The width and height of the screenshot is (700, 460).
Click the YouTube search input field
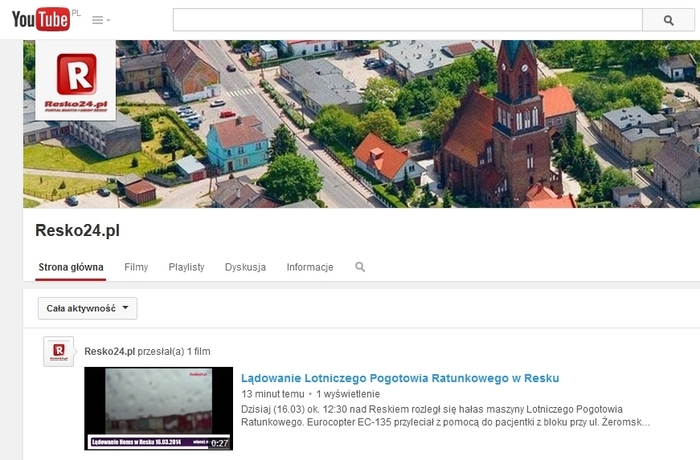(408, 20)
